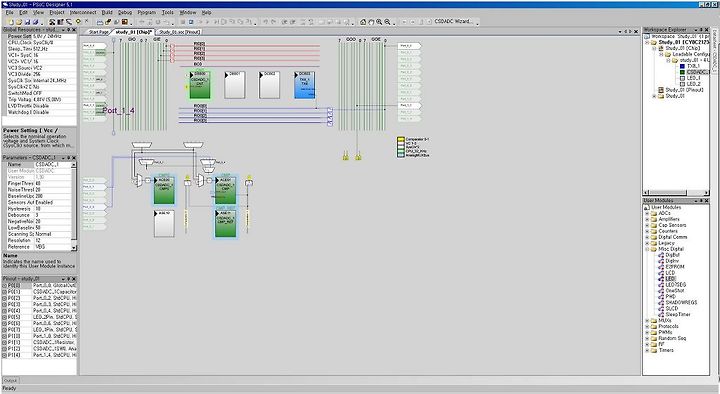Switch to the Start Page tab
Image resolution: width=720 pixels, height=394 pixels.
click(x=98, y=32)
